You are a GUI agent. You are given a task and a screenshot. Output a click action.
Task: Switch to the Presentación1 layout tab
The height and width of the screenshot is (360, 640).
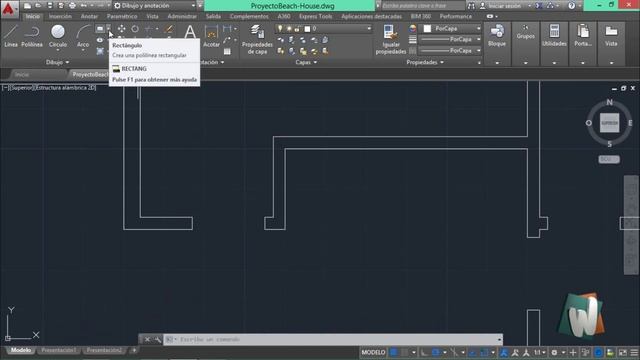coord(59,350)
